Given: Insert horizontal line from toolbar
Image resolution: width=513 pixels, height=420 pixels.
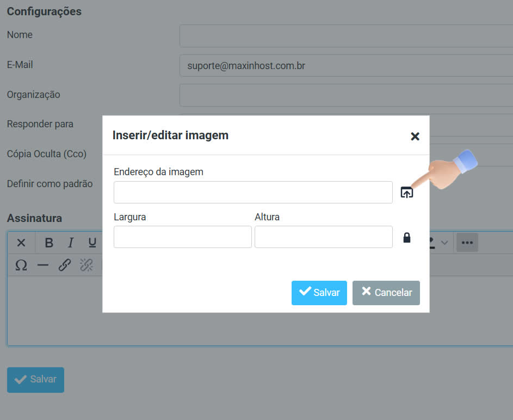Looking at the screenshot, I should (x=43, y=265).
